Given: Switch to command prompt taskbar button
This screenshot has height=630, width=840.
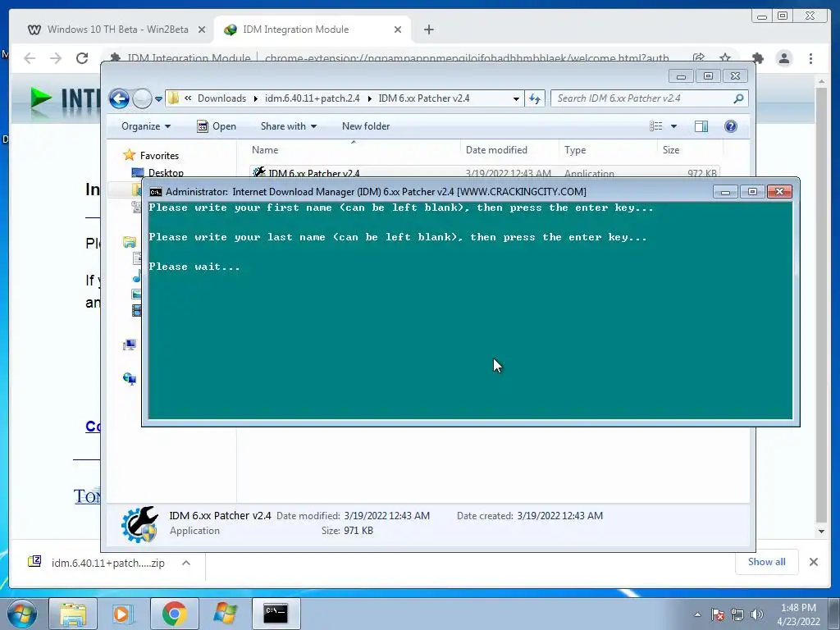Looking at the screenshot, I should 276,614.
